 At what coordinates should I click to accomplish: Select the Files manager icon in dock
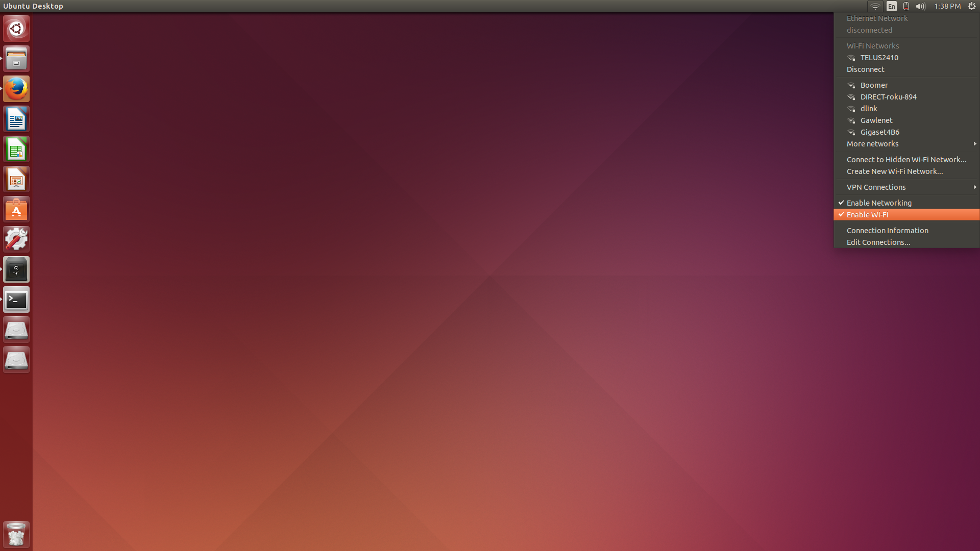16,59
